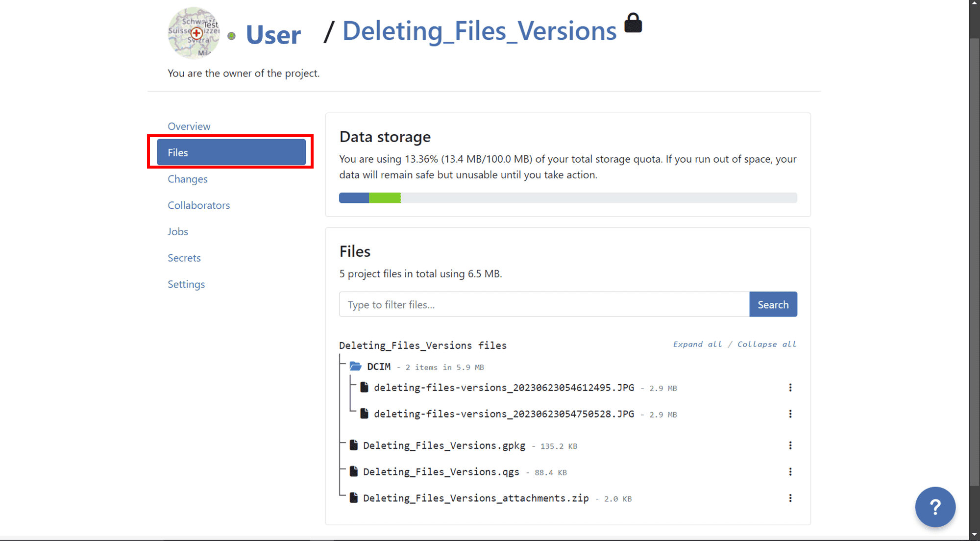
Task: Click the Search button
Action: [773, 304]
